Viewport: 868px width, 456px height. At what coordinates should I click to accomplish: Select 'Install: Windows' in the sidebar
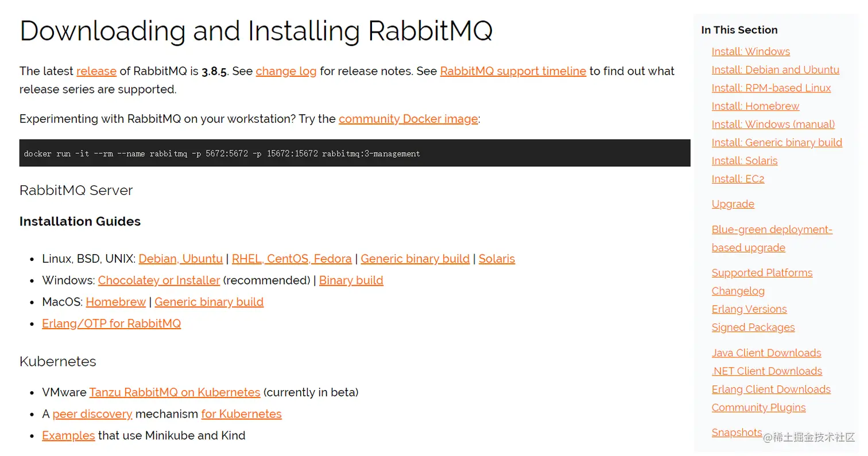pyautogui.click(x=751, y=52)
